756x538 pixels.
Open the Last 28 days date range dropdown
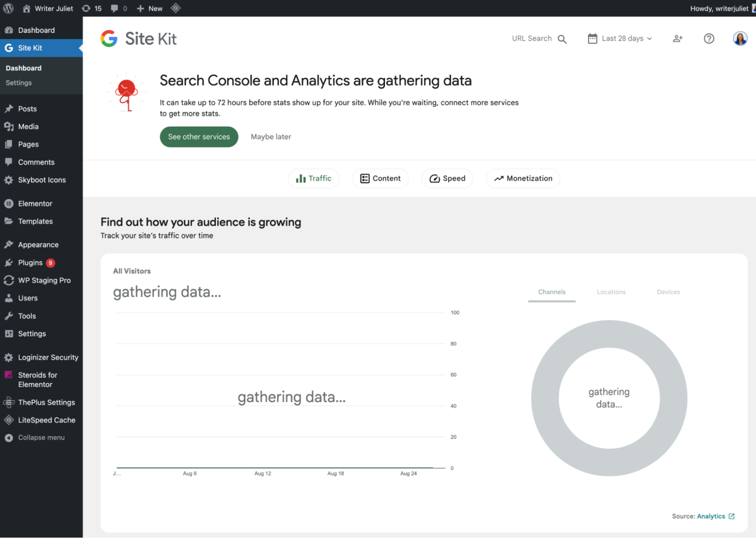pyautogui.click(x=620, y=38)
